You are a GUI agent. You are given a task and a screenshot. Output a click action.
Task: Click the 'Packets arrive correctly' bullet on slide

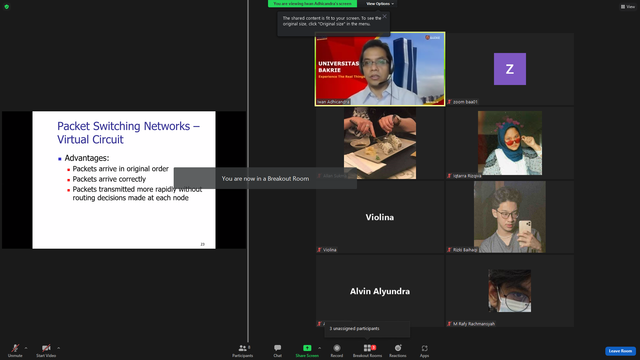tap(109, 179)
